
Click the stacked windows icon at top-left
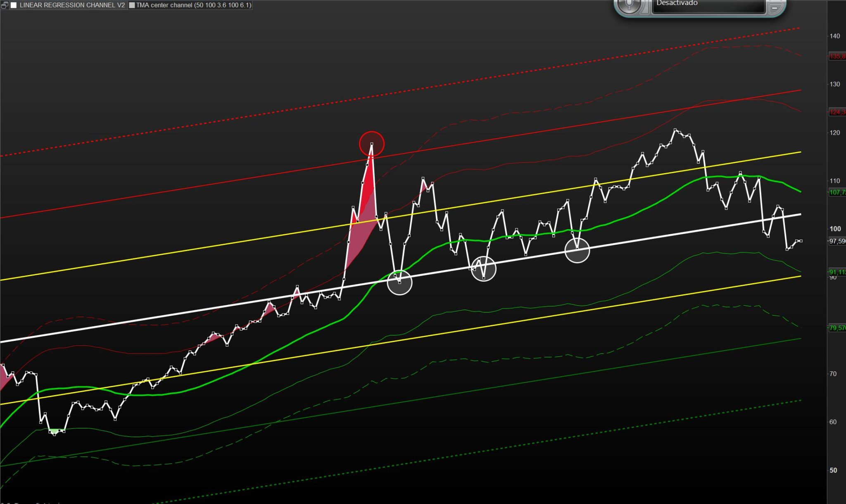point(5,5)
